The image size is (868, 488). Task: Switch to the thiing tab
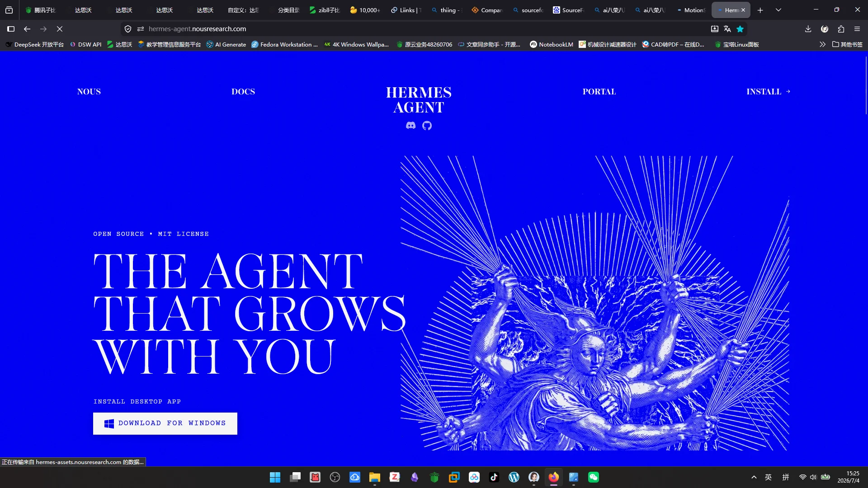point(447,10)
